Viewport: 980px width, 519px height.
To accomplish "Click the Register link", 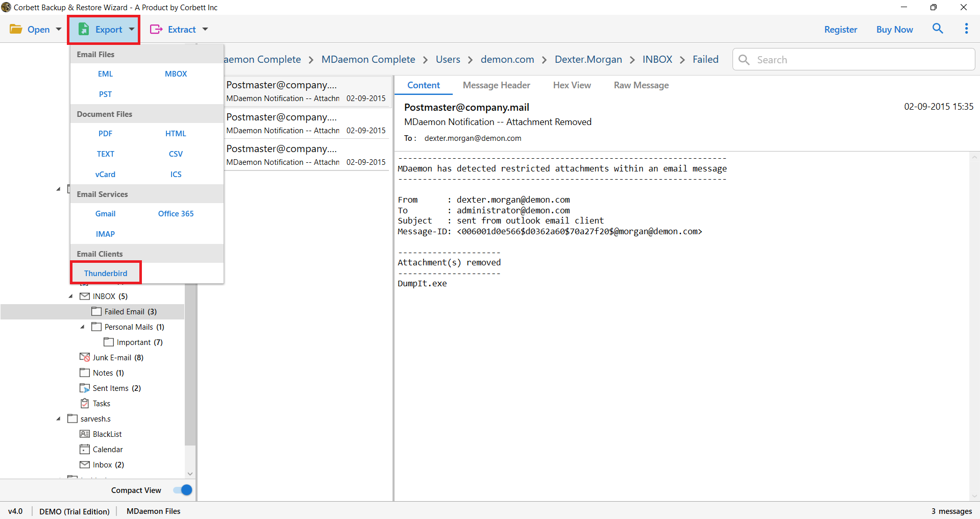I will 840,29.
